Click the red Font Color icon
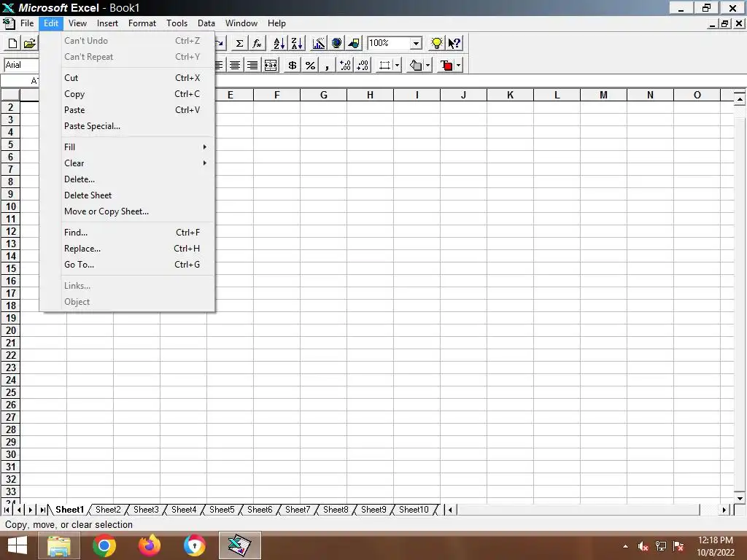Viewport: 747px width, 560px height. coord(447,65)
